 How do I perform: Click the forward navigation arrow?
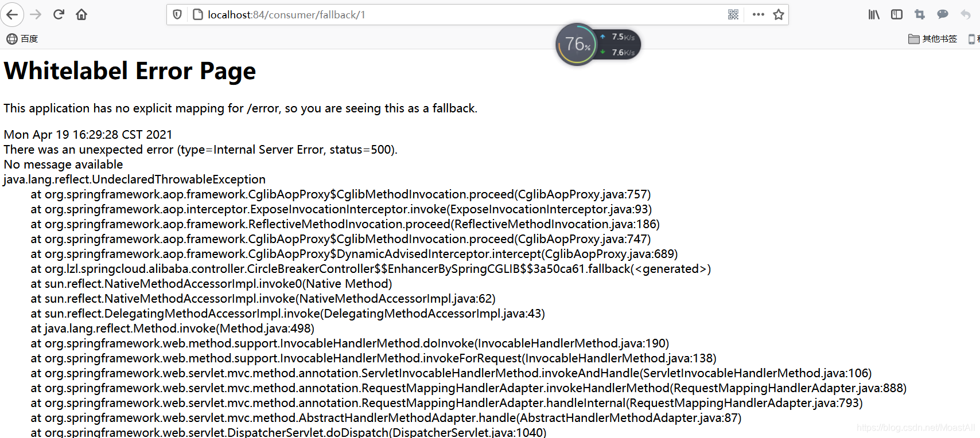coord(36,14)
